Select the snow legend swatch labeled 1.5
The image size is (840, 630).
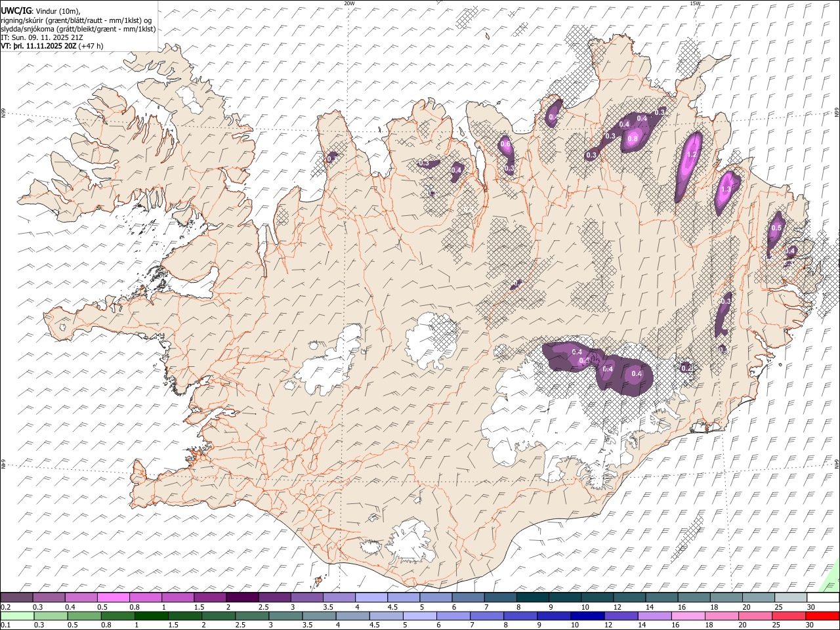[210, 598]
